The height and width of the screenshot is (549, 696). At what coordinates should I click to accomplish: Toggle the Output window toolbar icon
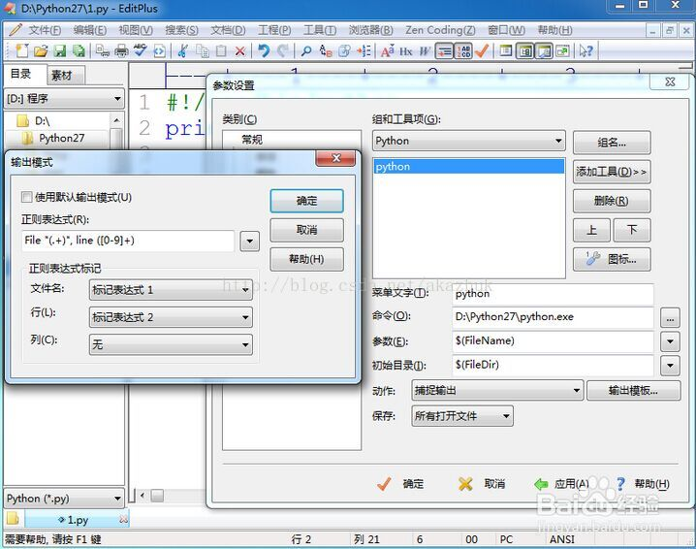point(544,51)
